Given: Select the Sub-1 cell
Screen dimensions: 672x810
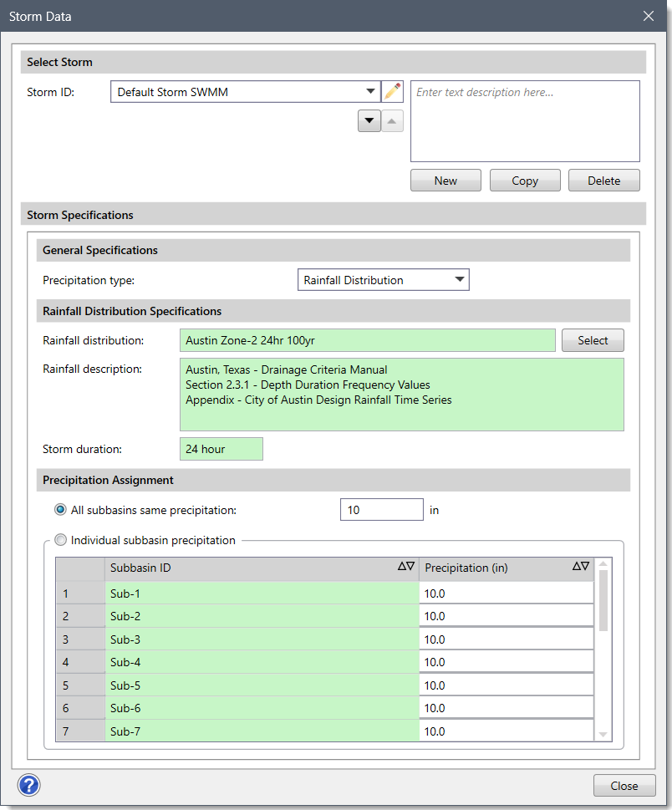Looking at the screenshot, I should 262,593.
